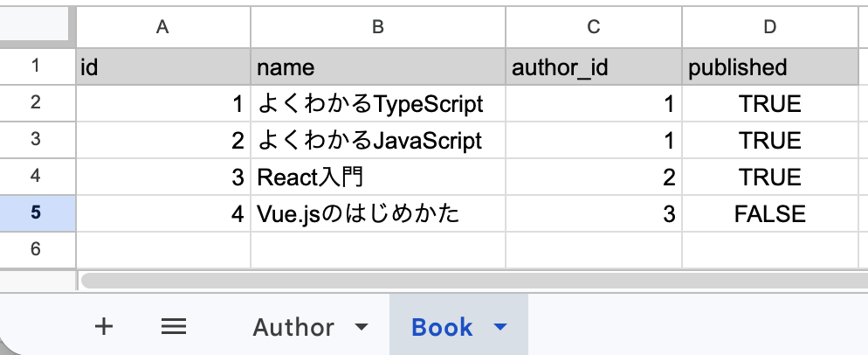
Task: Select cell 'React入門'
Action: point(378,177)
